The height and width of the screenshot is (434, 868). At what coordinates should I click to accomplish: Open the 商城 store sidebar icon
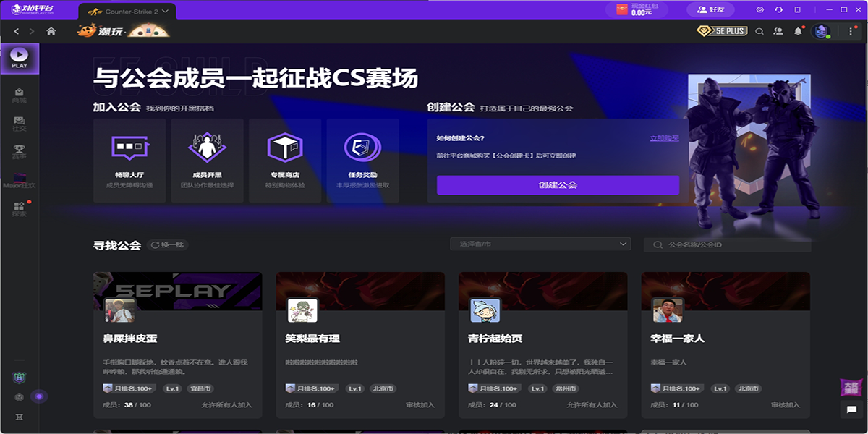click(x=20, y=95)
